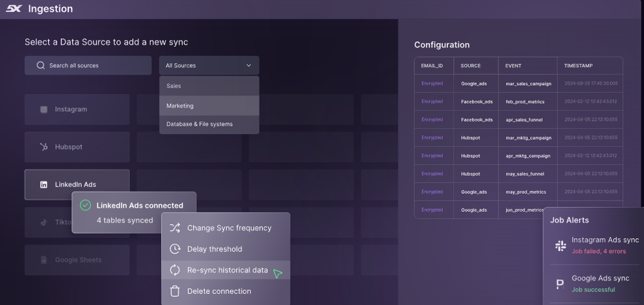Click the apr_mktg_campaign event cell

pos(528,156)
